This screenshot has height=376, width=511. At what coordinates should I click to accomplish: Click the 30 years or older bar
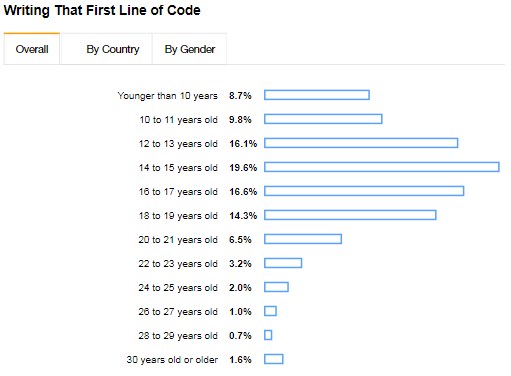pyautogui.click(x=274, y=359)
